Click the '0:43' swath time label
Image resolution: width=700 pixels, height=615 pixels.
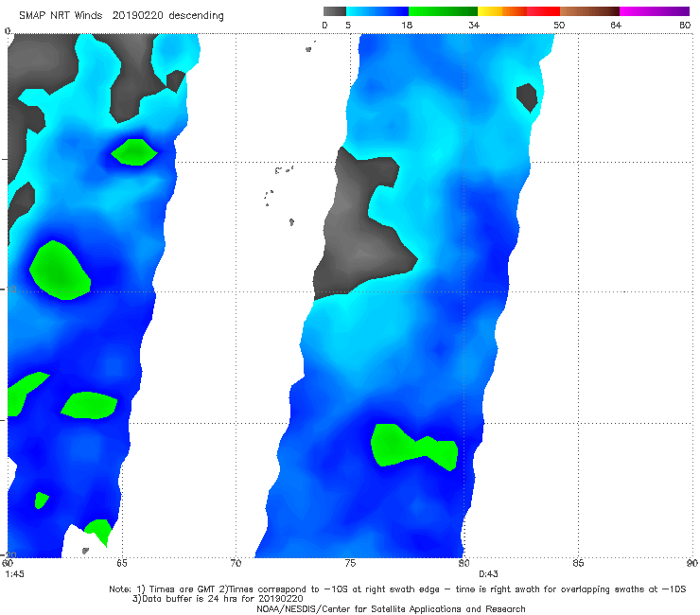click(488, 574)
